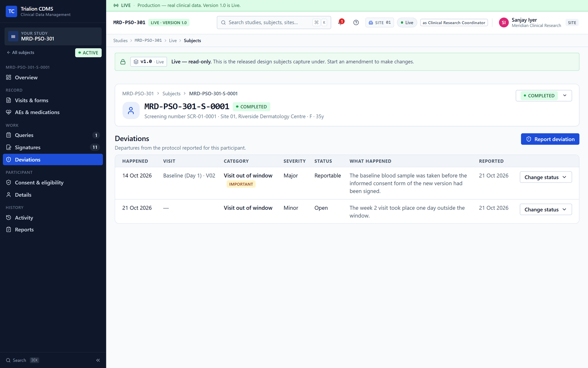Click the subject person icon next to MRD-PSO-301-S-0001
588x368 pixels.
point(131,110)
